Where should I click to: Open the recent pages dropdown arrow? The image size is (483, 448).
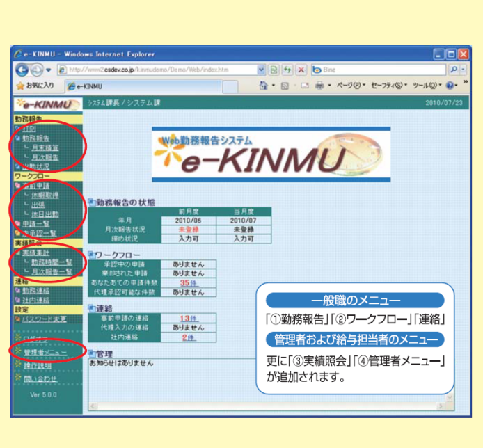click(x=48, y=70)
